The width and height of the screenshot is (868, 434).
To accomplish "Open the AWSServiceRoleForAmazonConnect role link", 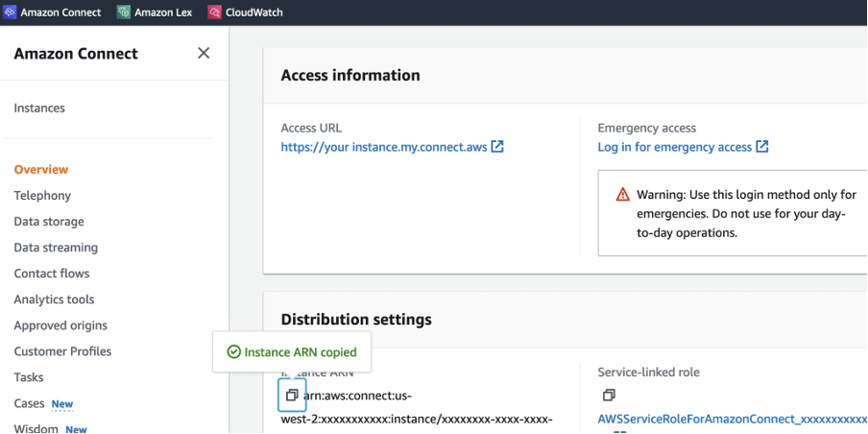I will (x=730, y=420).
